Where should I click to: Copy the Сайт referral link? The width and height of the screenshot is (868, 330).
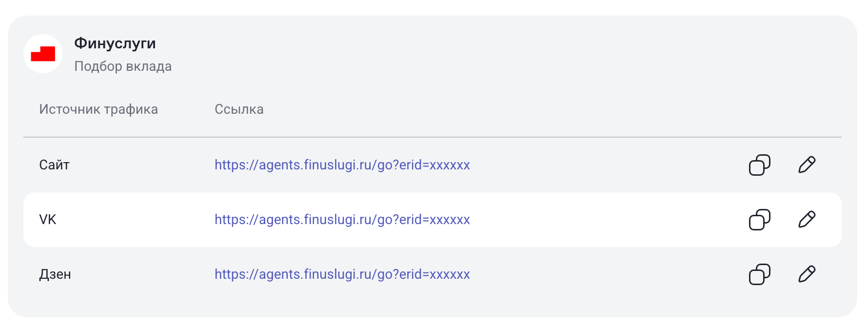(759, 165)
